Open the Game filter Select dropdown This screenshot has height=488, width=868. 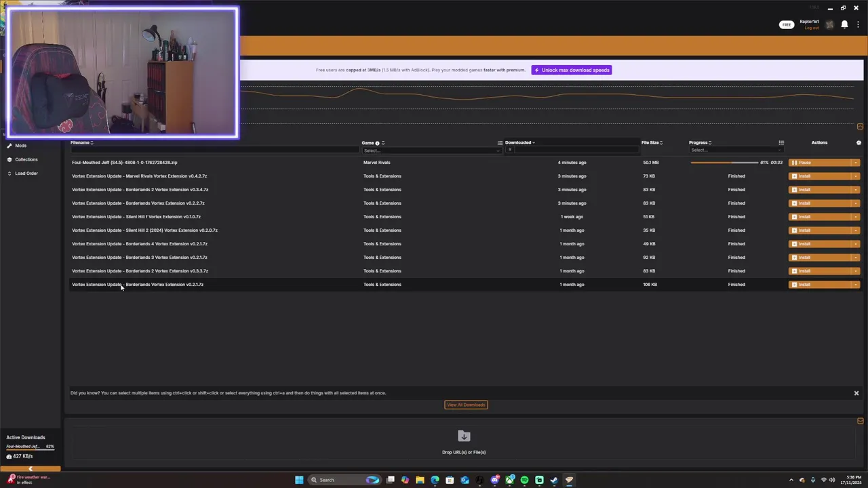(x=431, y=150)
